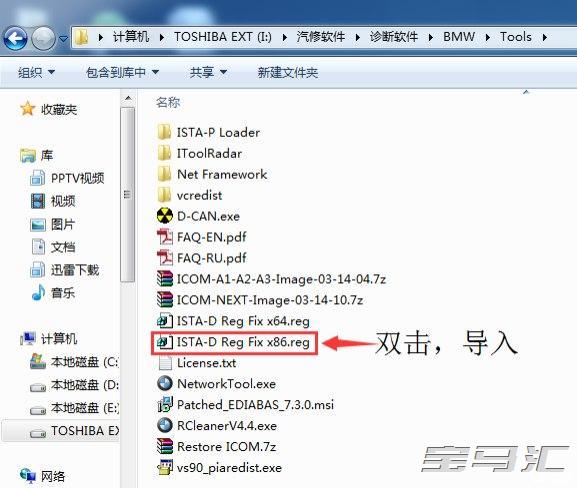
Task: Select the NetworkTool.exe icon
Action: (164, 383)
